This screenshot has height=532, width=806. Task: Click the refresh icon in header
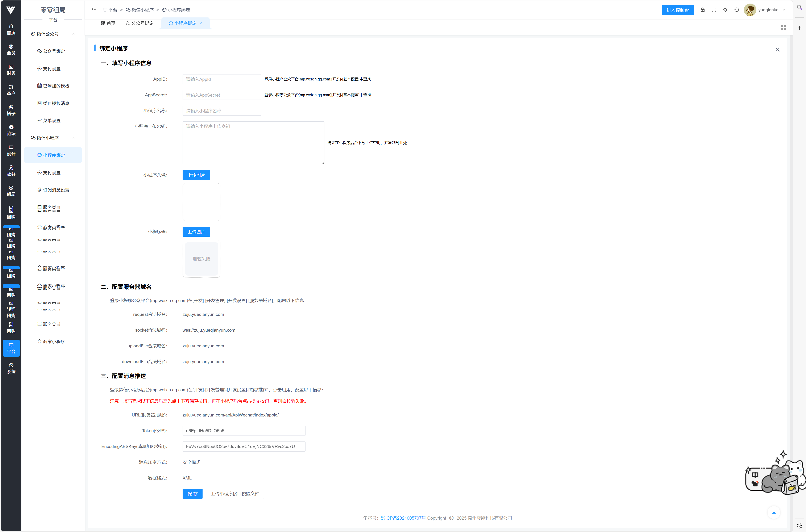736,10
